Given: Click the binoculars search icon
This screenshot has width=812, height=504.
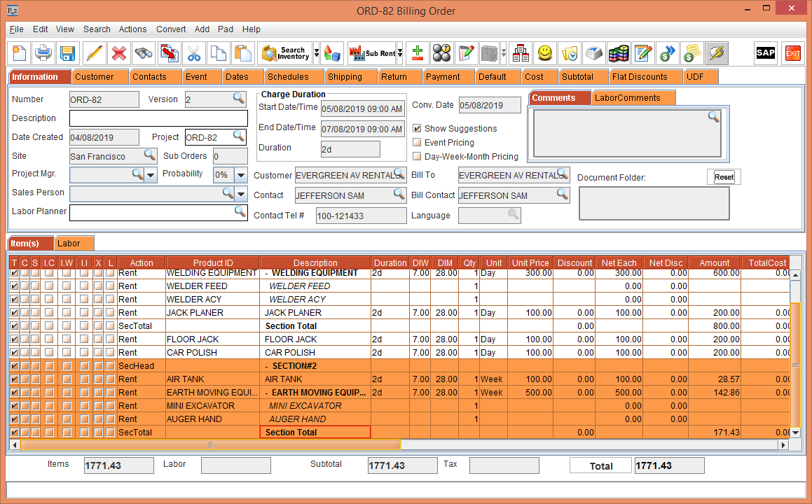Looking at the screenshot, I should click(x=144, y=53).
